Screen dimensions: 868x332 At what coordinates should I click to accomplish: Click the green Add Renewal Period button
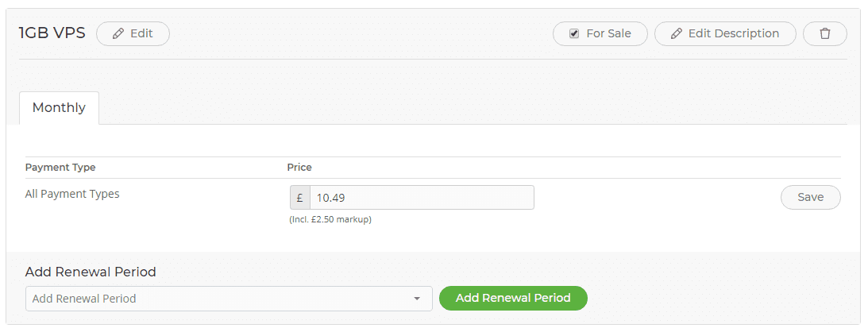click(x=513, y=299)
